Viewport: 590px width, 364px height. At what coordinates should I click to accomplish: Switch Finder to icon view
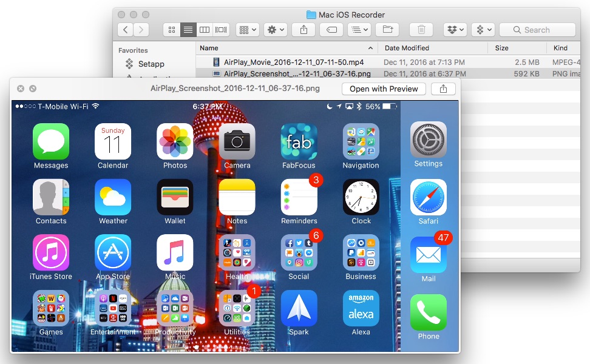(x=172, y=30)
